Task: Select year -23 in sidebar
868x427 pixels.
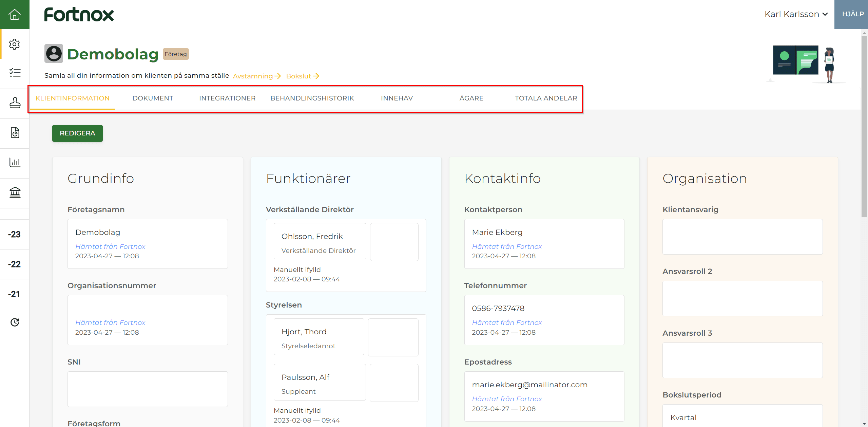Action: [15, 234]
